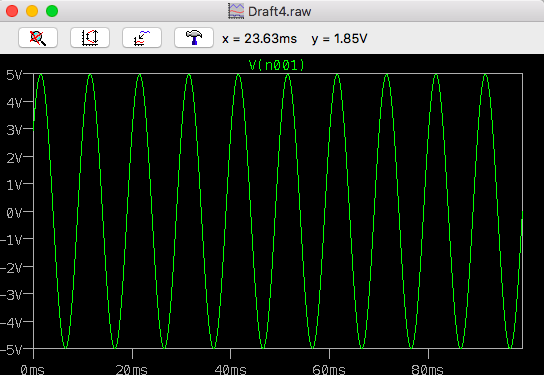Click the 3V vertical axis label

tap(14, 130)
